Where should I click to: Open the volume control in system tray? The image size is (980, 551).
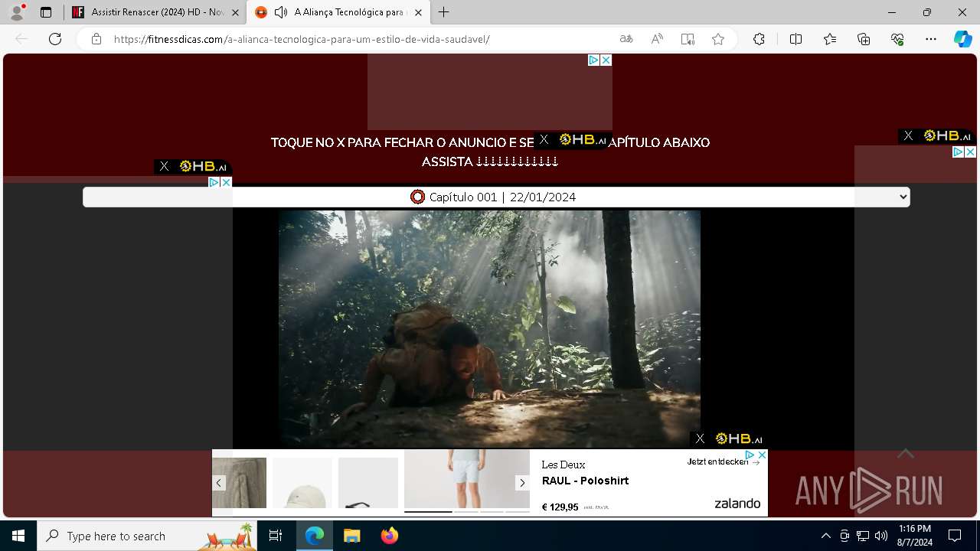tap(881, 536)
